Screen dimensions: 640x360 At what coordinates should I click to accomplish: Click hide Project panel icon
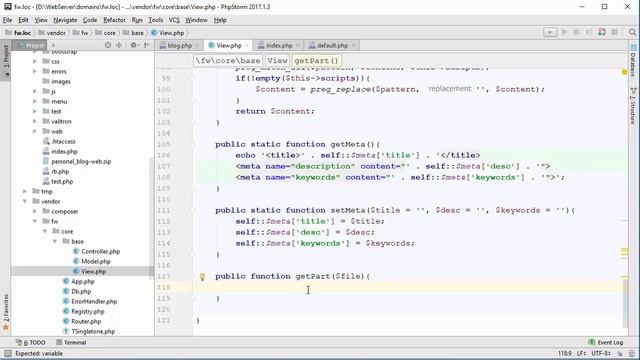[x=147, y=45]
